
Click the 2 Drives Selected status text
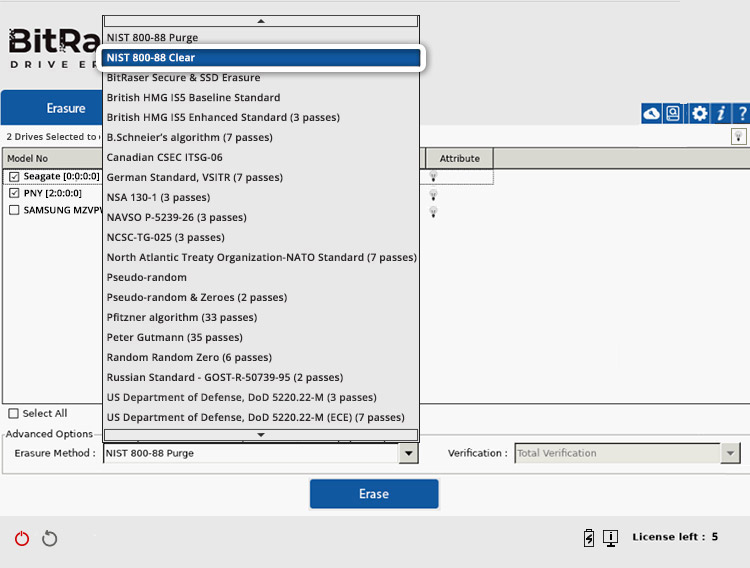53,137
